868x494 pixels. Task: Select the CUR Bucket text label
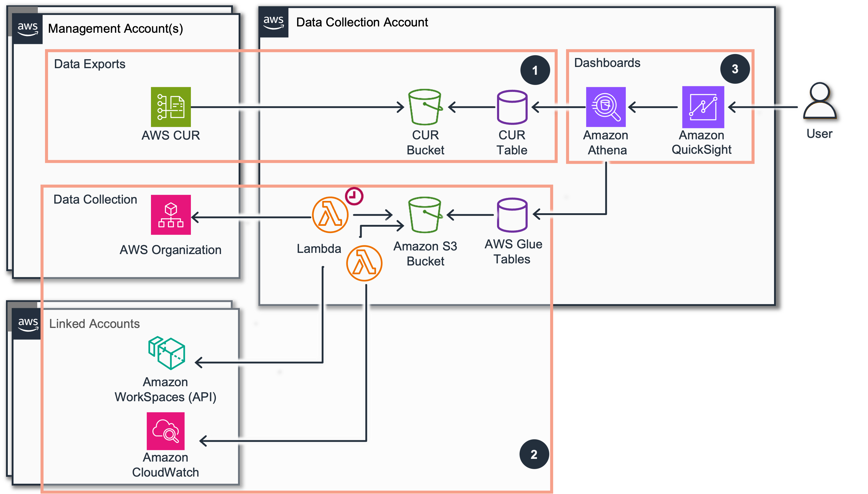coord(425,143)
